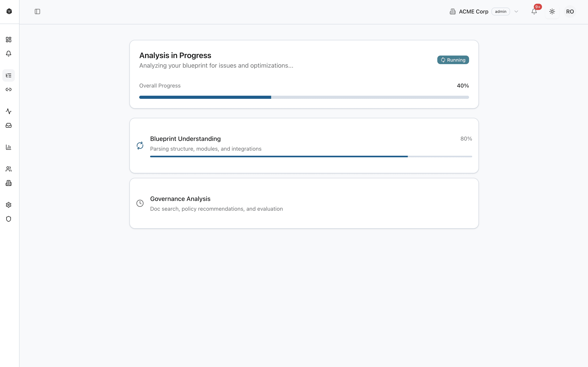The image size is (588, 367).
Task: Switch light/dark theme using the sun icon
Action: click(552, 11)
